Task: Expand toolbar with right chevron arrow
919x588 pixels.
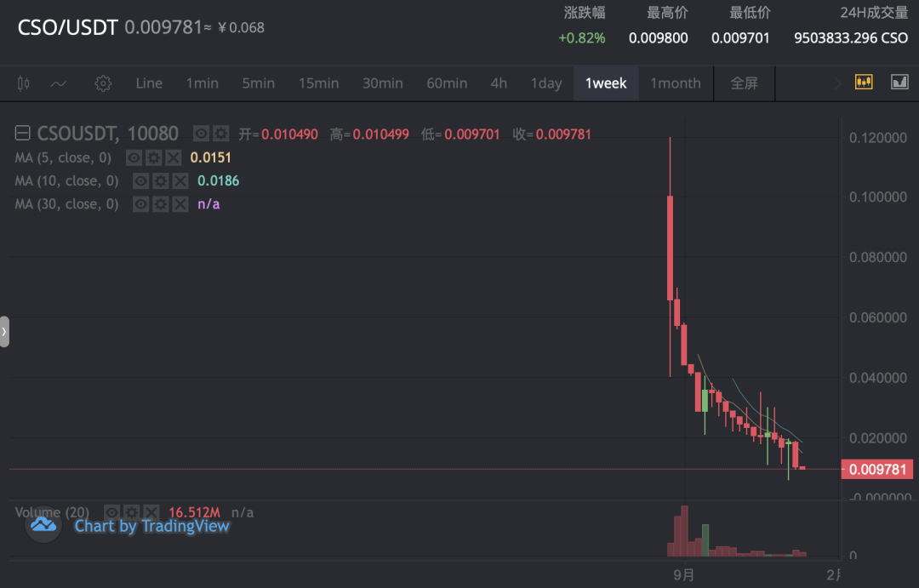Action: tap(838, 83)
